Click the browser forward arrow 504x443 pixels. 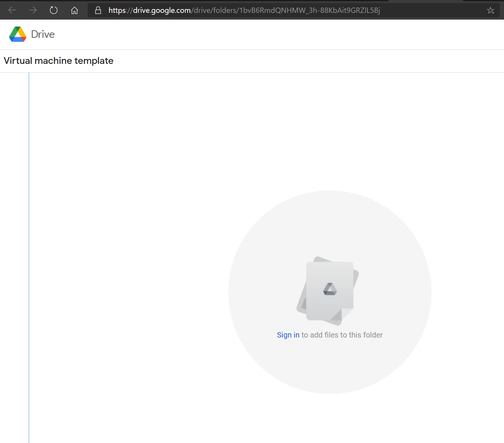(33, 10)
